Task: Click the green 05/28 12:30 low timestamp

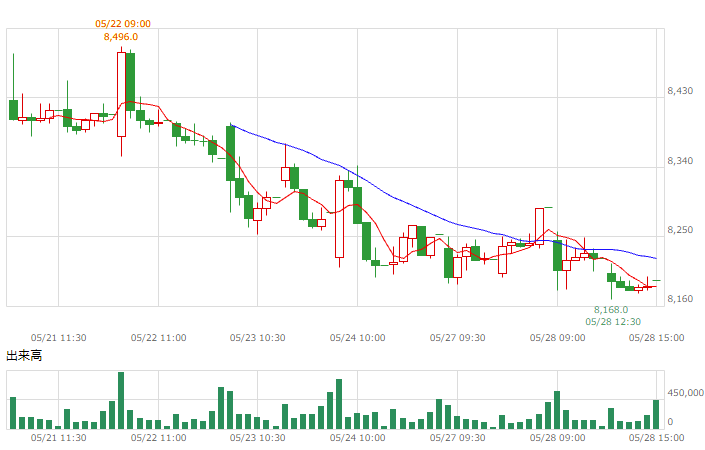Action: (x=613, y=322)
